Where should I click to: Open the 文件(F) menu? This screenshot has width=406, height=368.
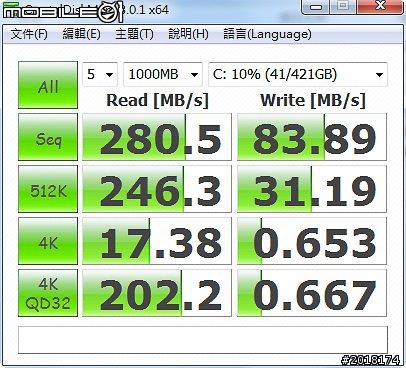pos(29,34)
